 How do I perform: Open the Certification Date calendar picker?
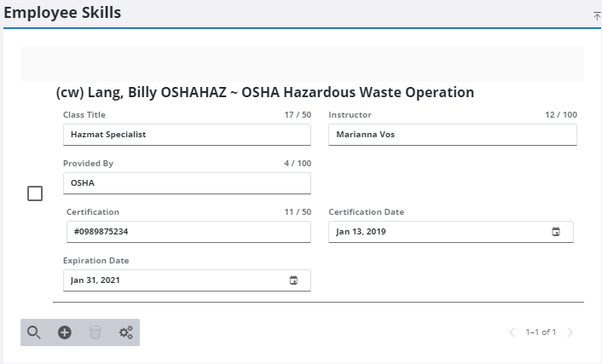pyautogui.click(x=556, y=232)
